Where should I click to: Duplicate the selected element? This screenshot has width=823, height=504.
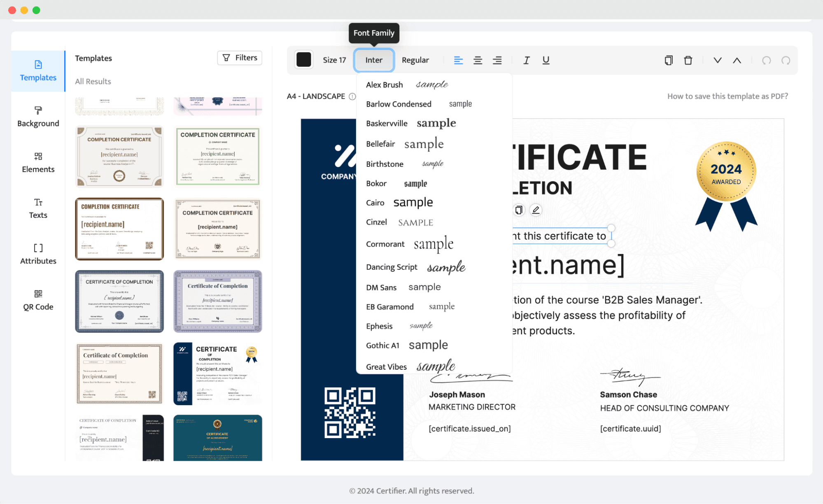click(x=668, y=60)
